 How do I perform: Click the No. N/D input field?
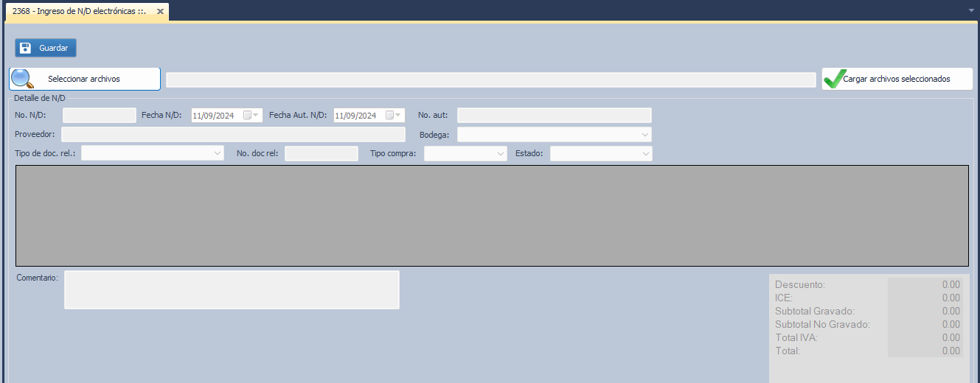point(100,116)
